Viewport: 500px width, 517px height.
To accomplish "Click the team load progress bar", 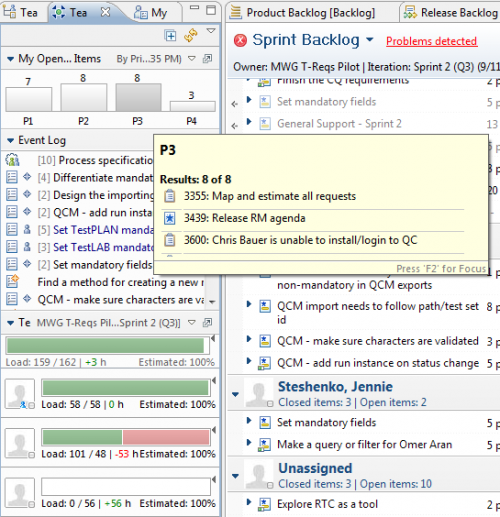I will (x=107, y=345).
